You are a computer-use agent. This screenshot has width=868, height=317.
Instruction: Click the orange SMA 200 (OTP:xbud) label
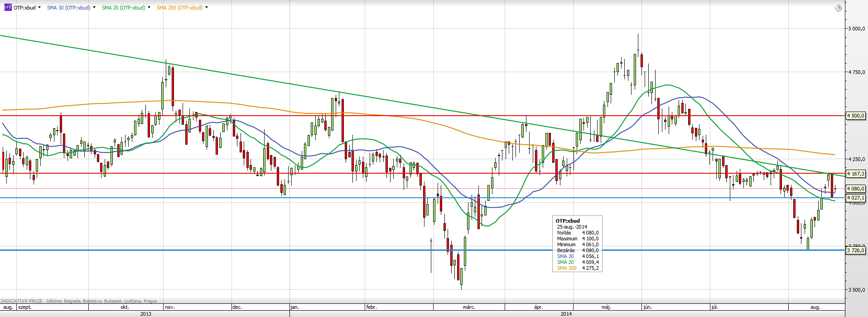(179, 8)
